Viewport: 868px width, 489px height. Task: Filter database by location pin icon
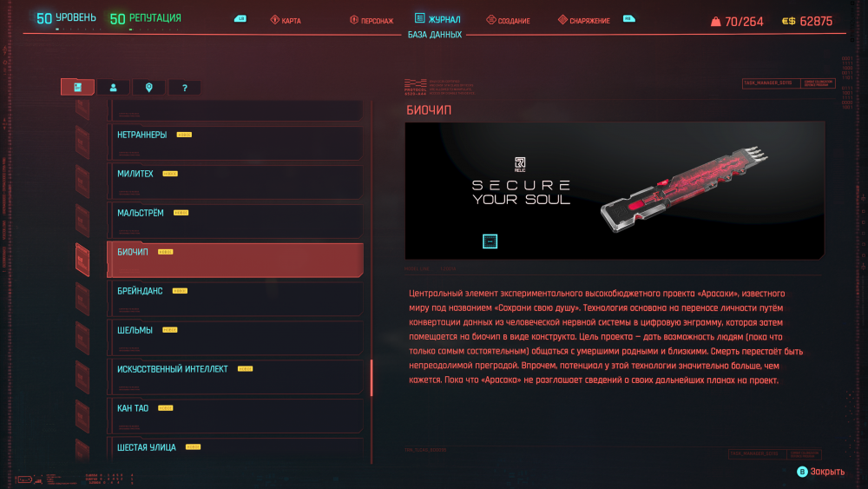click(148, 87)
